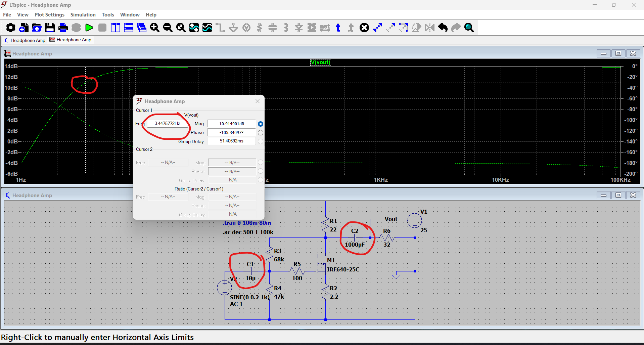
Task: Select the voltage source placement tool
Action: 246,28
